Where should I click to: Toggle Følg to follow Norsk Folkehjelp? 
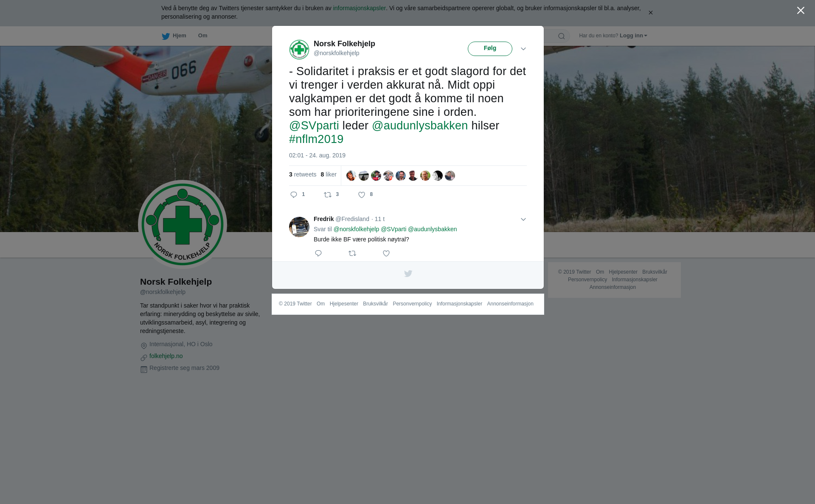point(490,49)
